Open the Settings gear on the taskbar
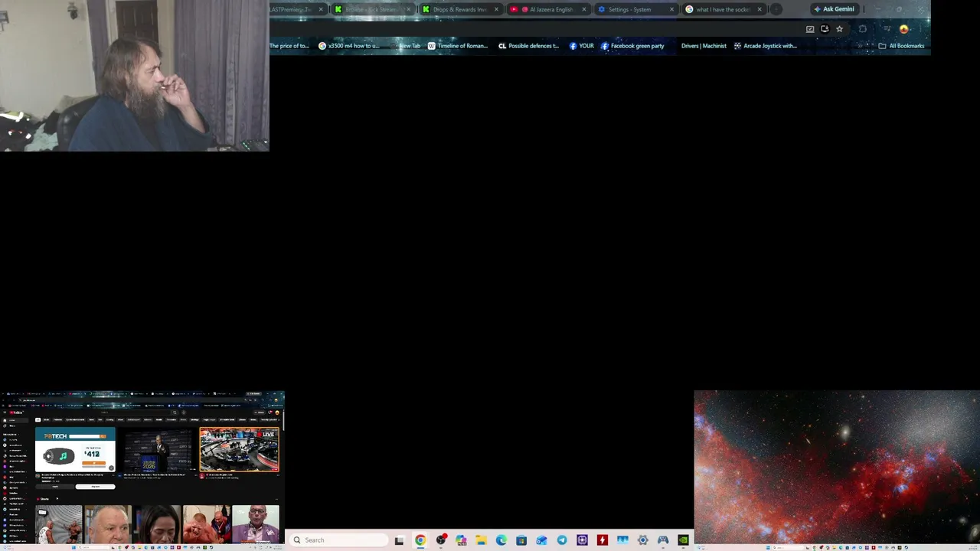The width and height of the screenshot is (980, 551). (x=642, y=540)
